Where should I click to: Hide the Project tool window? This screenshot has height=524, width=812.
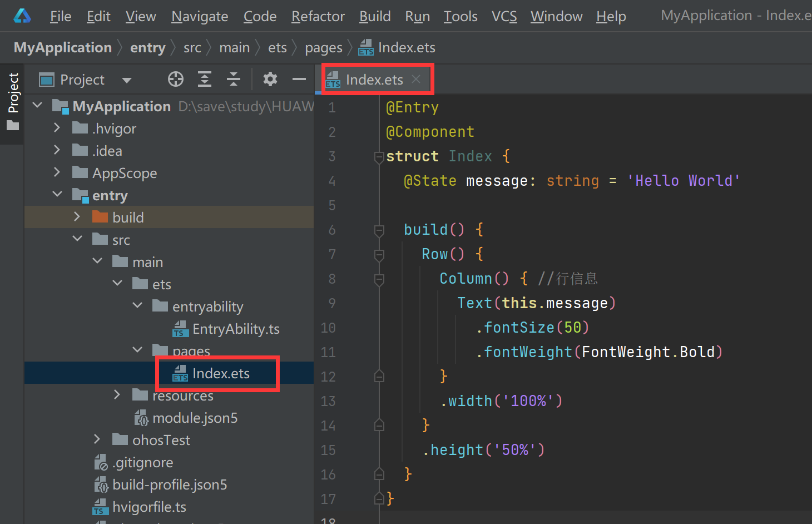299,80
